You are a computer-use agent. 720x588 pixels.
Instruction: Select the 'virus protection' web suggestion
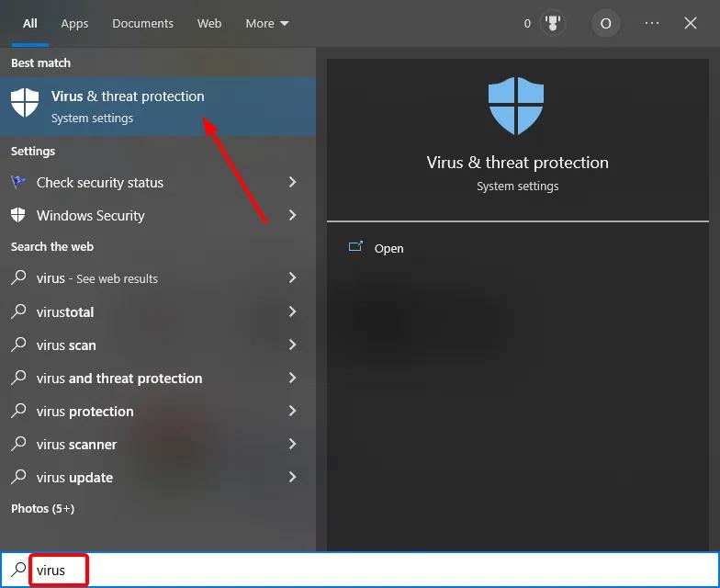[x=158, y=412]
